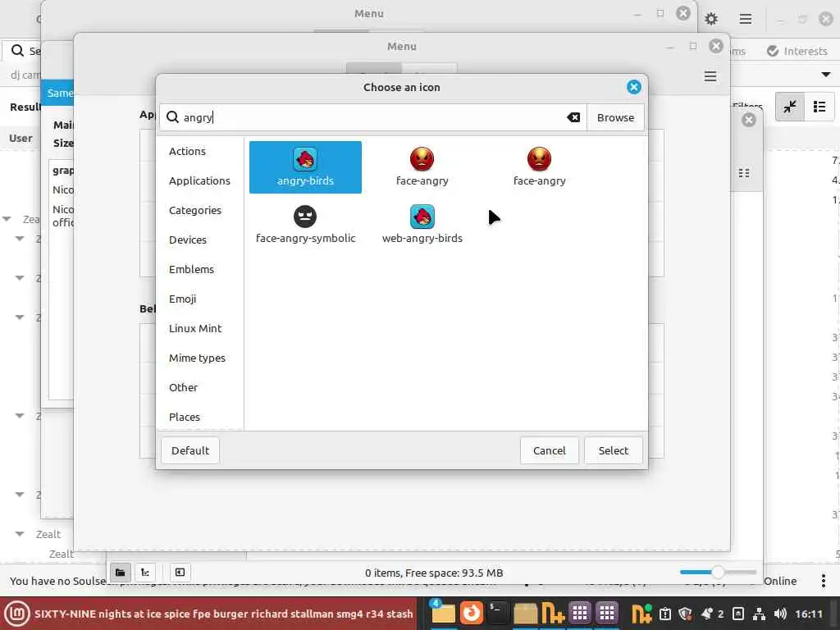Open the Linux Mint start menu
This screenshot has height=630, width=840.
click(17, 614)
